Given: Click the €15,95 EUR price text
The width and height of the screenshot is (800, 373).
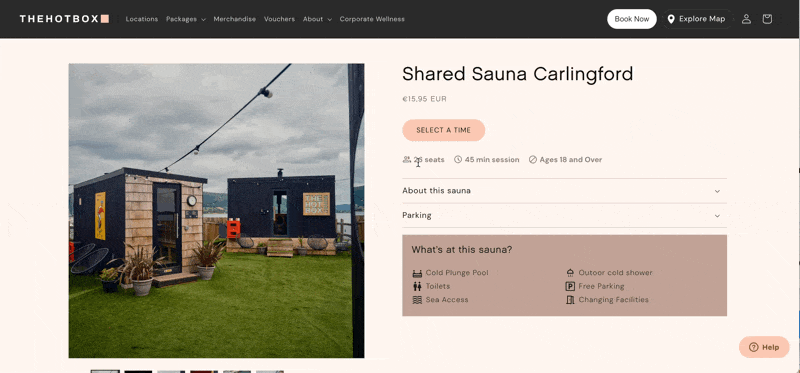Looking at the screenshot, I should point(424,99).
